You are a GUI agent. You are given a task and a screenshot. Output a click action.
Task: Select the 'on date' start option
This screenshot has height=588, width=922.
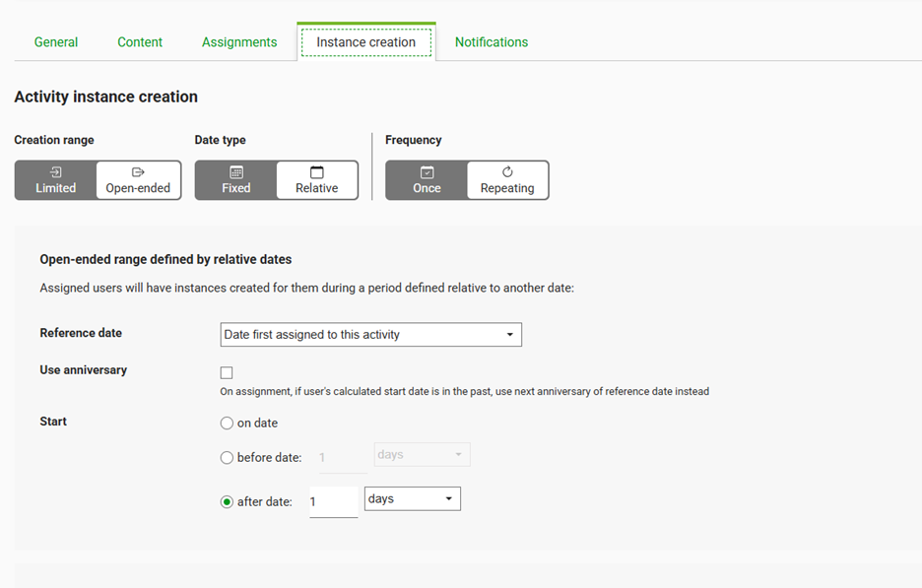pyautogui.click(x=227, y=424)
